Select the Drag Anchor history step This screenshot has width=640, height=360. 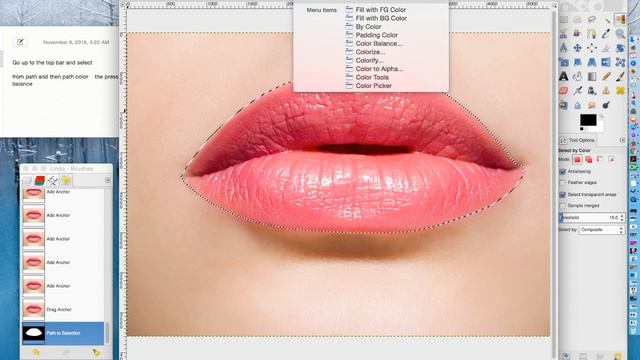(63, 309)
